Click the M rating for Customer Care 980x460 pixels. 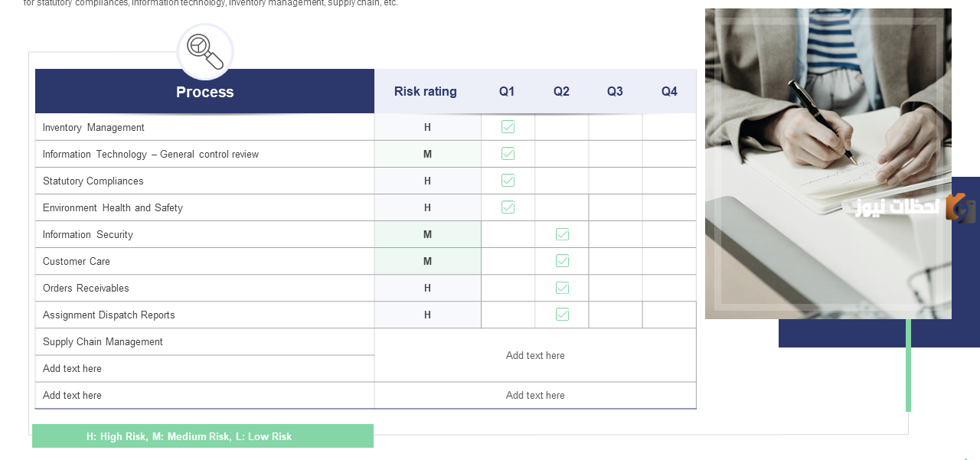(x=427, y=261)
